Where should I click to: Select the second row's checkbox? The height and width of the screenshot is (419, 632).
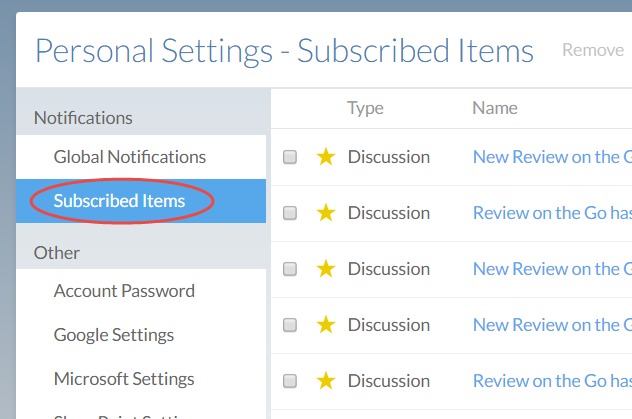(290, 213)
